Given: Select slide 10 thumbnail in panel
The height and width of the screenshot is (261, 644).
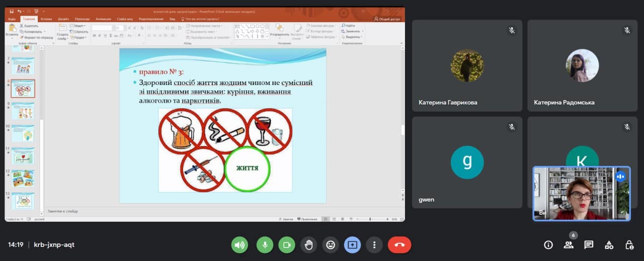Looking at the screenshot, I should pyautogui.click(x=23, y=133).
